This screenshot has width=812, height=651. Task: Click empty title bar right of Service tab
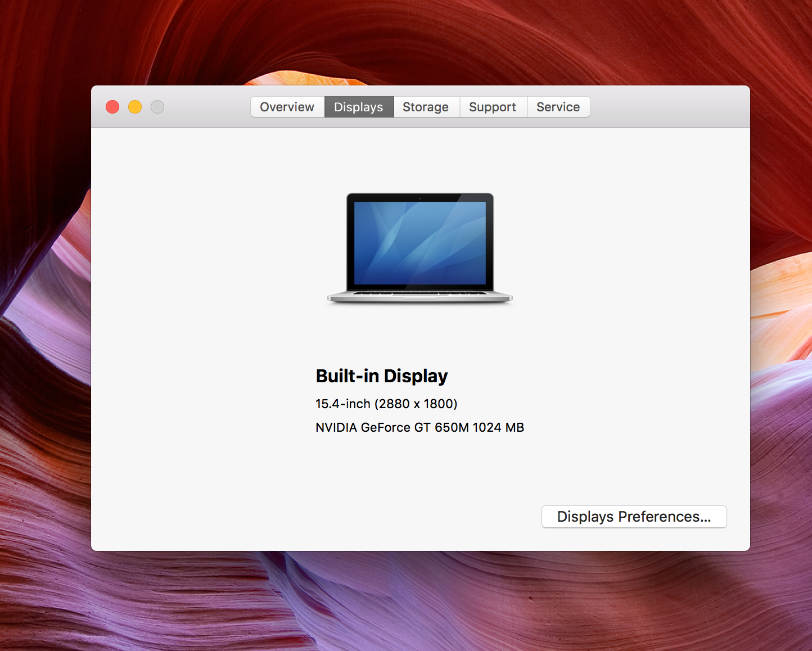(x=669, y=107)
